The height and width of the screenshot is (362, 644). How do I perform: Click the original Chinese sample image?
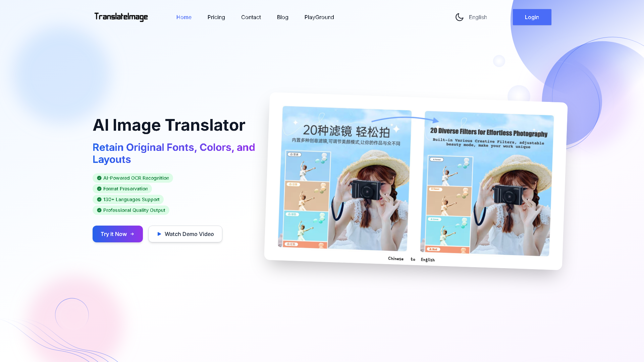[344, 179]
